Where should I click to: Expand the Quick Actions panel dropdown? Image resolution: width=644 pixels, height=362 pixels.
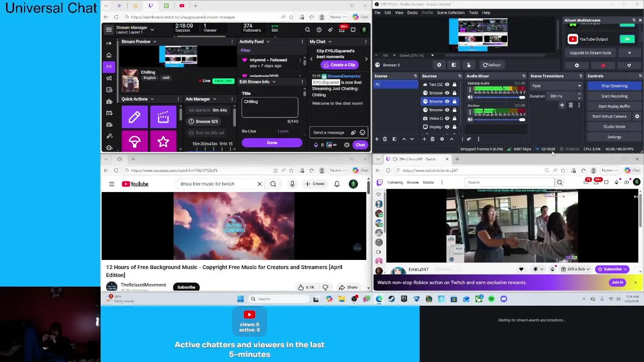(x=152, y=99)
